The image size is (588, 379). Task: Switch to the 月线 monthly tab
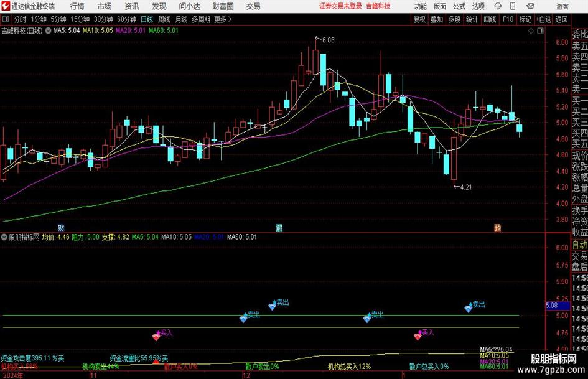pos(181,19)
